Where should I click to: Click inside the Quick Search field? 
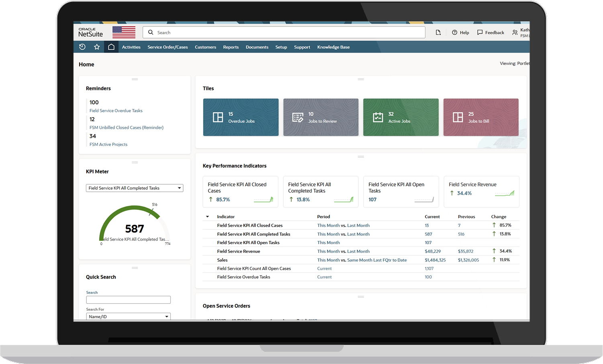point(128,299)
